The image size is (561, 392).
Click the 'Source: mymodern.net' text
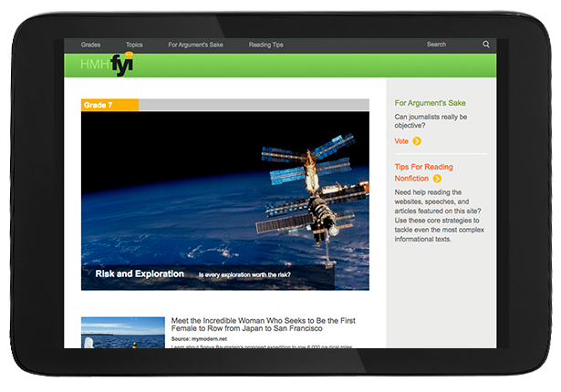[199, 339]
